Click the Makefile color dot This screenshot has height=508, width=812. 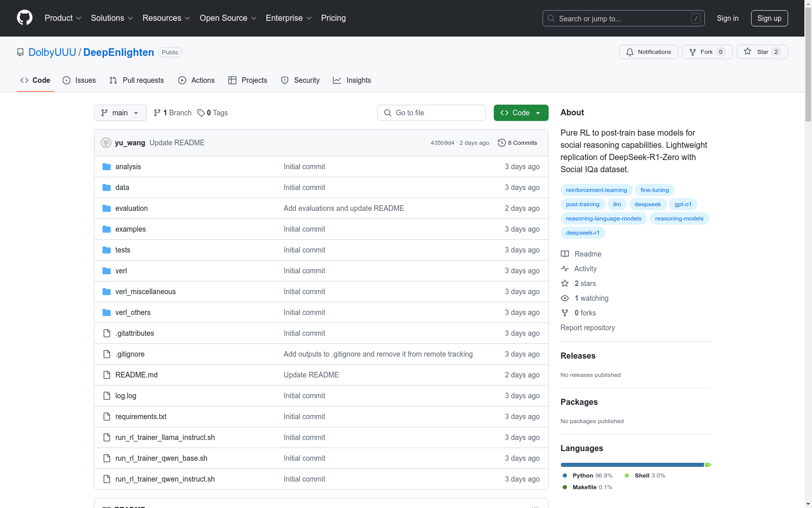click(565, 487)
